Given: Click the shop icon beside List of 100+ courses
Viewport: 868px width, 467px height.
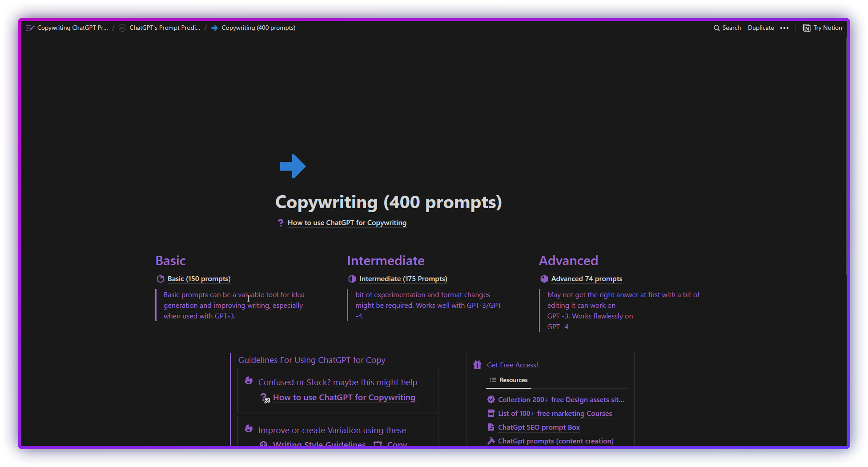Looking at the screenshot, I should [x=491, y=413].
